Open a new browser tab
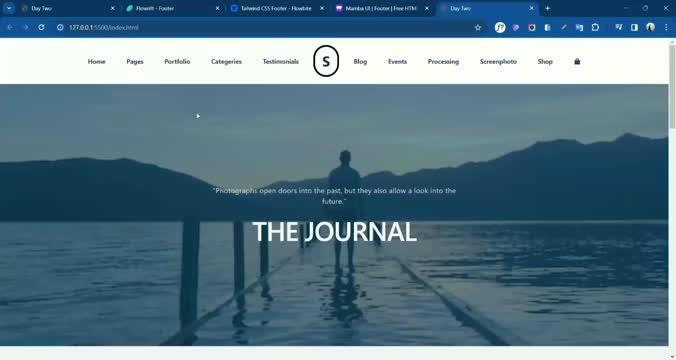The image size is (676, 360). [548, 8]
